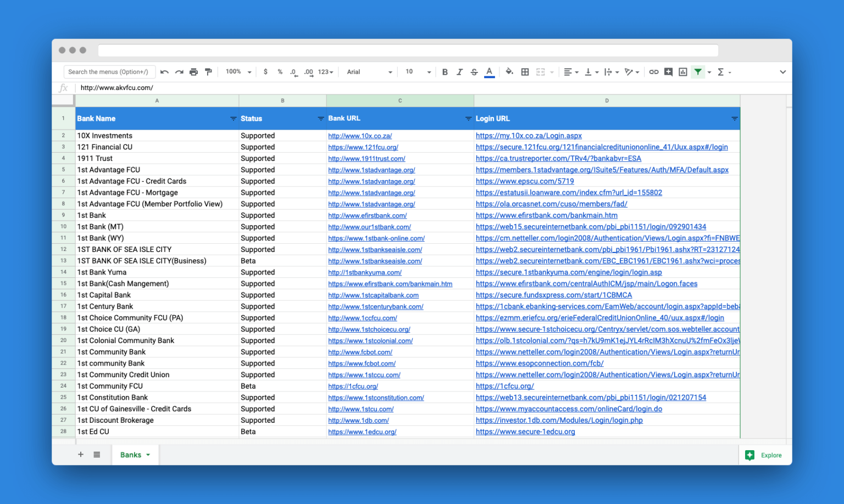844x504 pixels.
Task: Click the print icon
Action: click(193, 72)
